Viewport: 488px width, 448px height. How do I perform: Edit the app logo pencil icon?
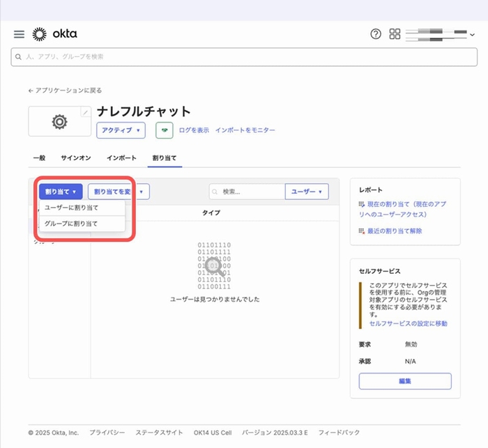tap(86, 112)
